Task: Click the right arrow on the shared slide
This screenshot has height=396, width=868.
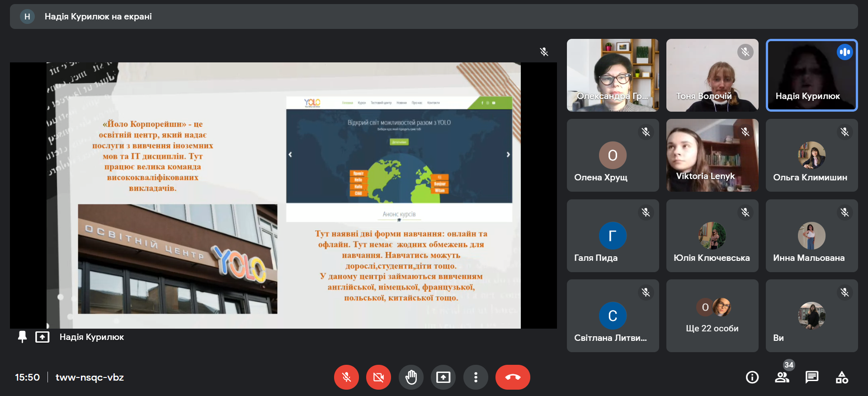Action: [508, 155]
